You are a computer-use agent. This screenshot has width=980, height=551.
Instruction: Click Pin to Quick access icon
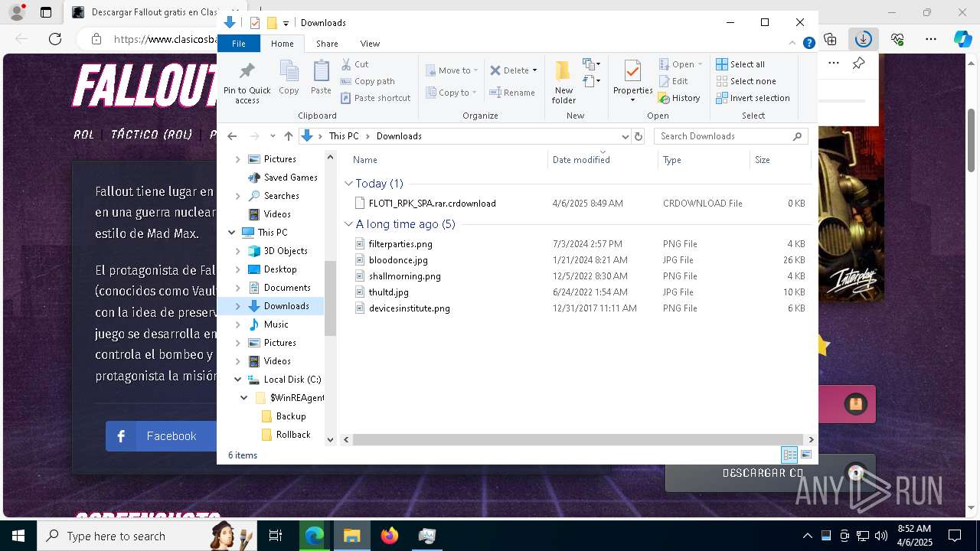click(x=247, y=83)
